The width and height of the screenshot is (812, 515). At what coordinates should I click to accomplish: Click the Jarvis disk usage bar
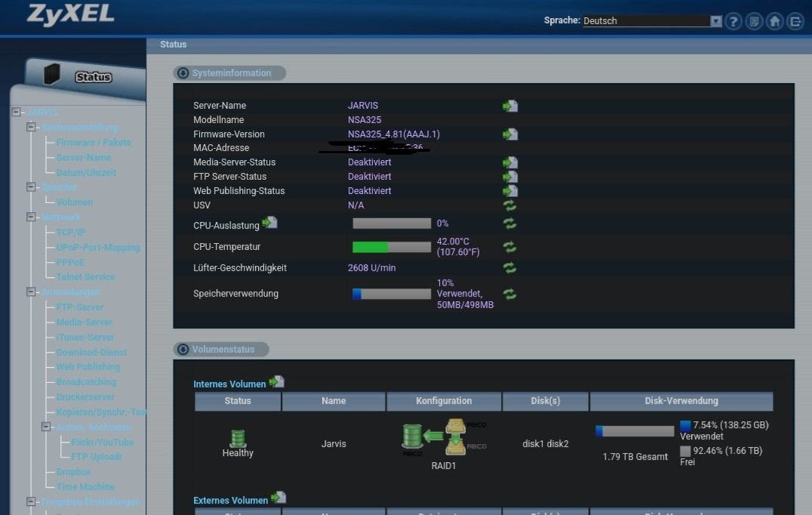click(x=635, y=430)
